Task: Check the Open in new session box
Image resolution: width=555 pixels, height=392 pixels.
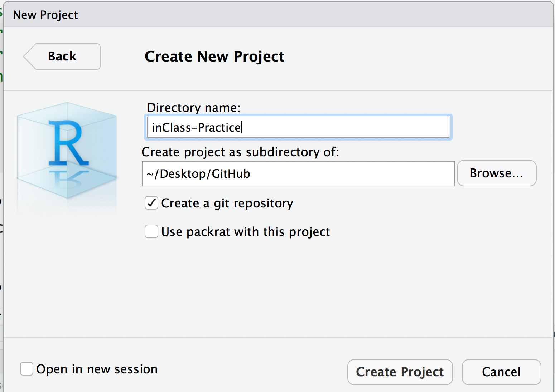Action: [27, 369]
